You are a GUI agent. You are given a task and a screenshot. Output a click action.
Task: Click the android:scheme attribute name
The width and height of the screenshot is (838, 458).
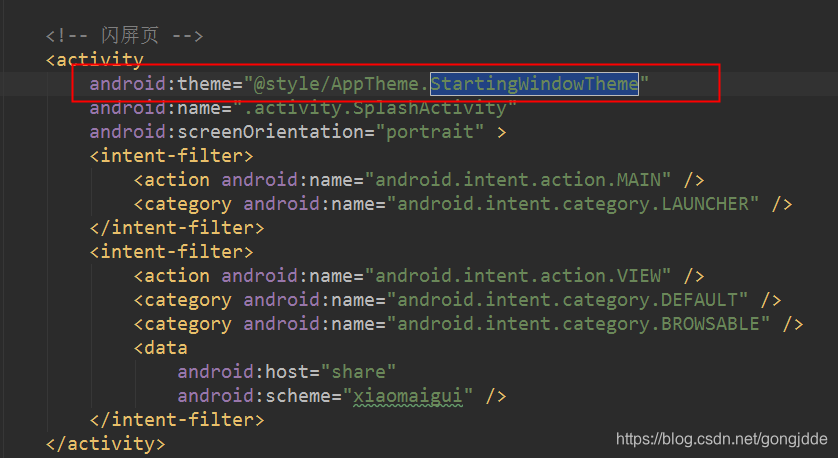254,397
